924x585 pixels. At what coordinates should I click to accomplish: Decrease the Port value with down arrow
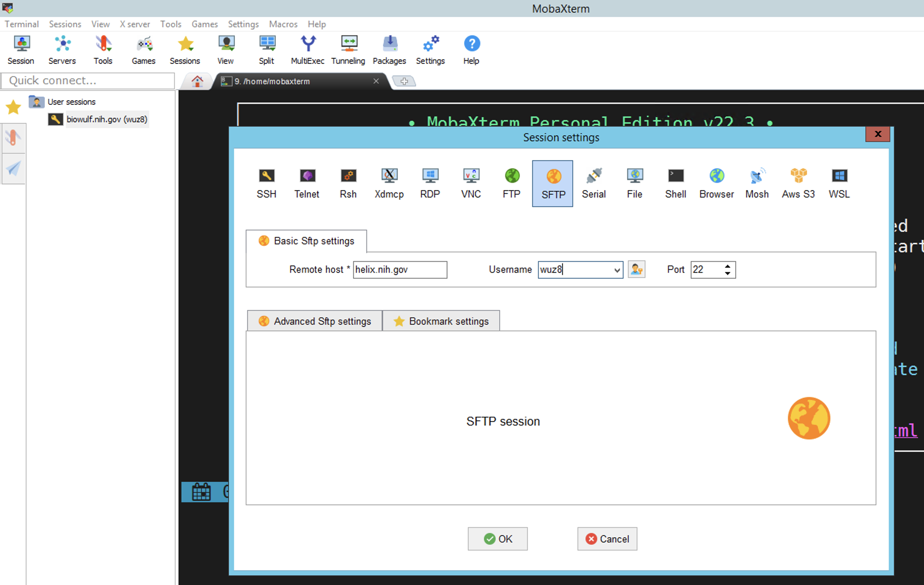tap(727, 273)
